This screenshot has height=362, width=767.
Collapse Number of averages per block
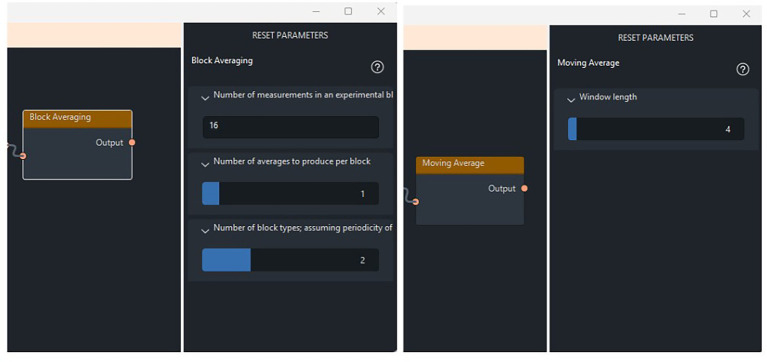(205, 164)
